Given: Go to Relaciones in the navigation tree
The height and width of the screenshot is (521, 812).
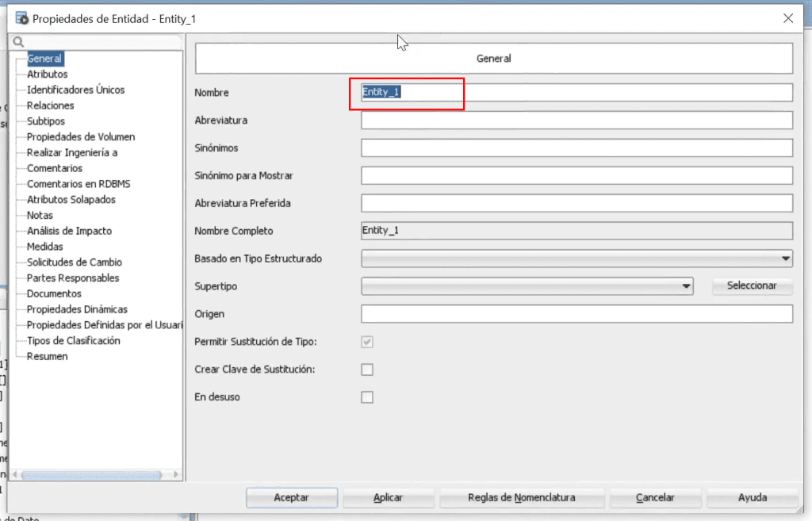Looking at the screenshot, I should pos(50,105).
